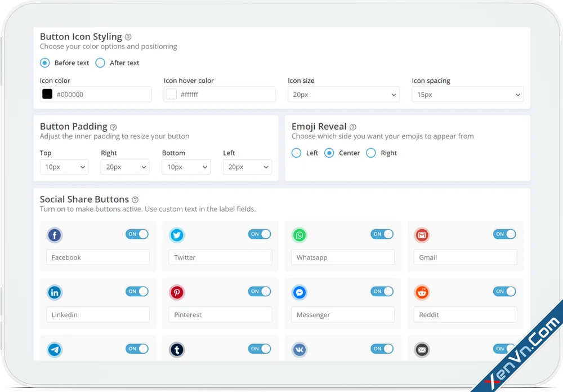Toggle the Reddit share button off
Image resolution: width=563 pixels, height=392 pixels.
pos(504,291)
